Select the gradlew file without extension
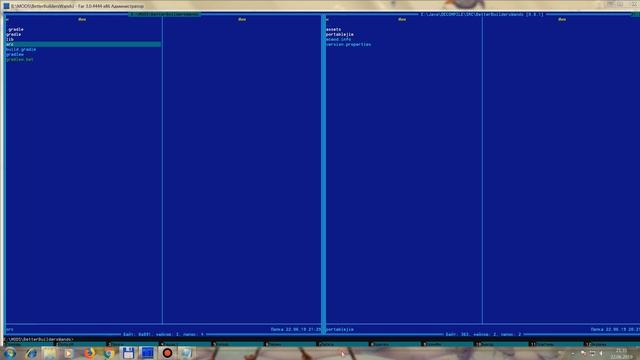The image size is (640, 360). pyautogui.click(x=15, y=54)
